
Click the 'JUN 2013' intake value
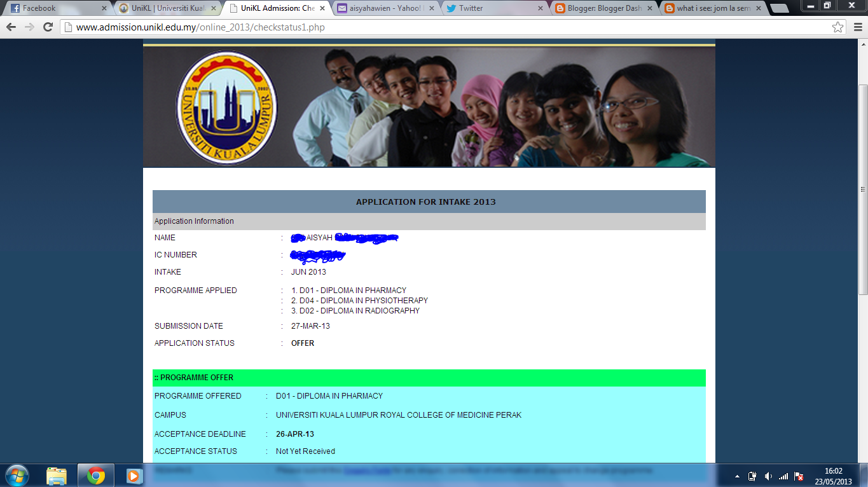(x=308, y=272)
